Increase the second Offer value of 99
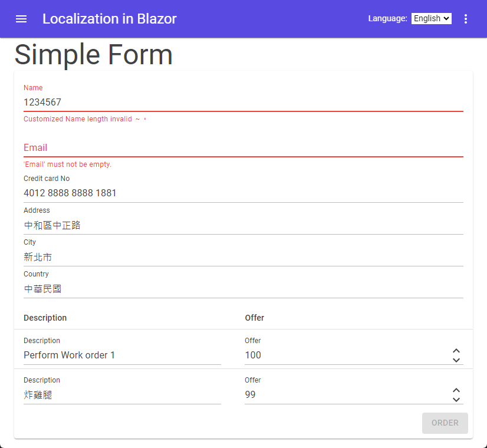Viewport: 487px width, 448px height. coord(456,391)
